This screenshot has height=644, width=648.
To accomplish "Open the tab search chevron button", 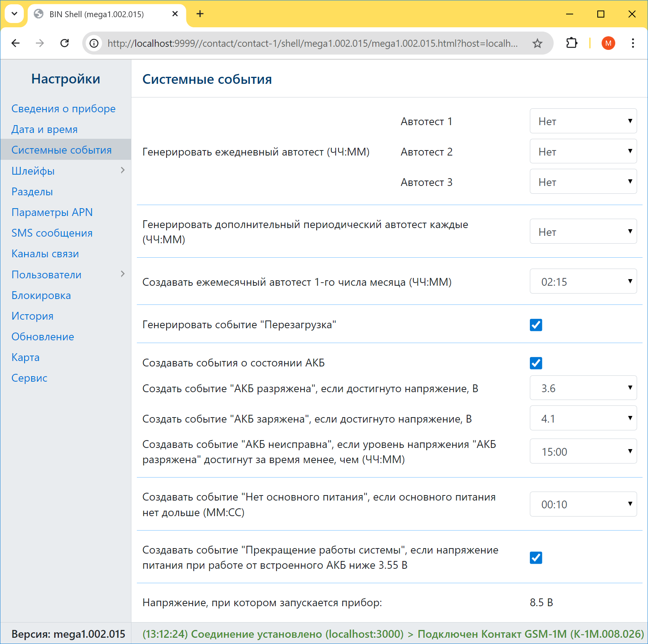I will 14,14.
